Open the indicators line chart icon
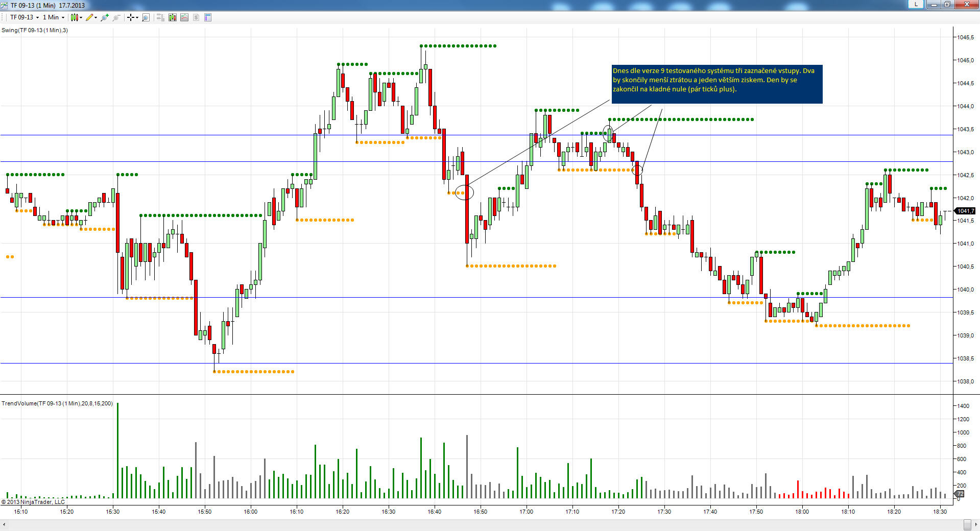 184,17
